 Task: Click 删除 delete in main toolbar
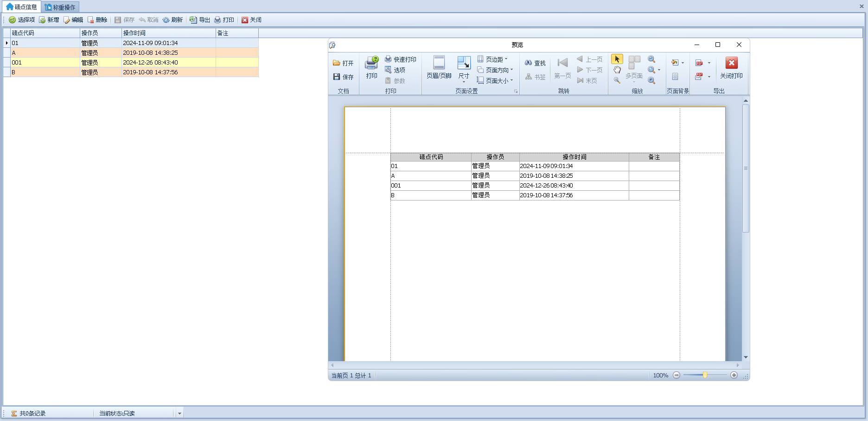click(x=97, y=20)
